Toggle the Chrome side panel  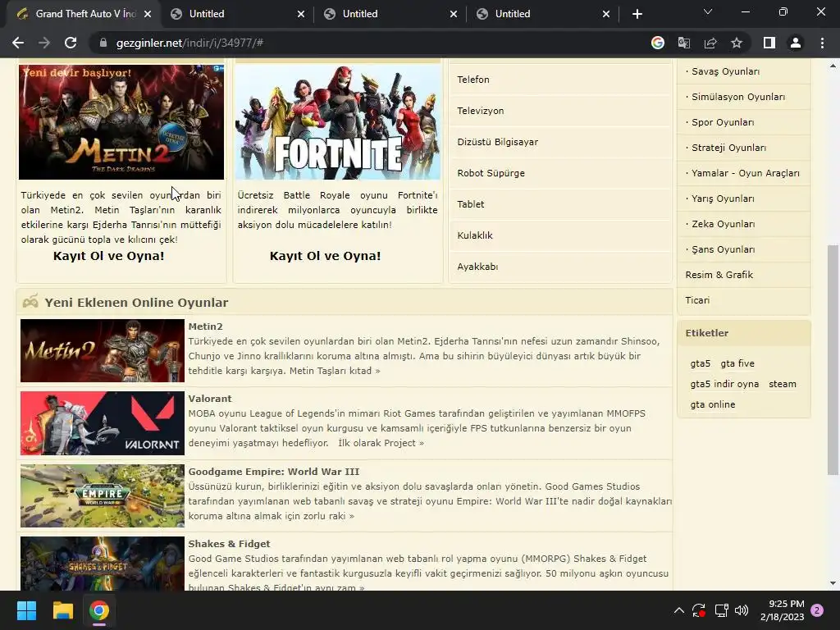pos(769,43)
